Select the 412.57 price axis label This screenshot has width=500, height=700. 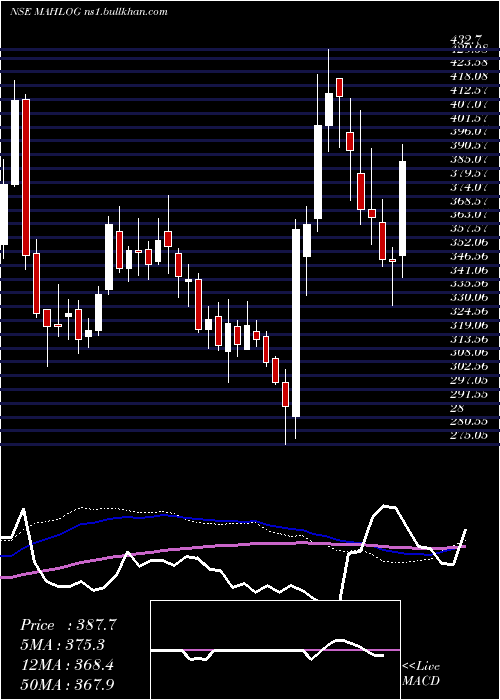click(469, 90)
